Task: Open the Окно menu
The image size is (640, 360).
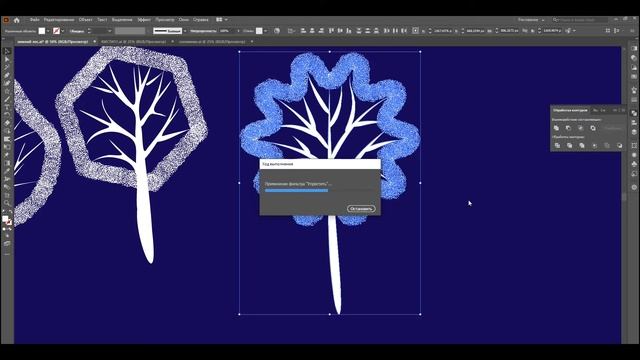Action: click(184, 20)
